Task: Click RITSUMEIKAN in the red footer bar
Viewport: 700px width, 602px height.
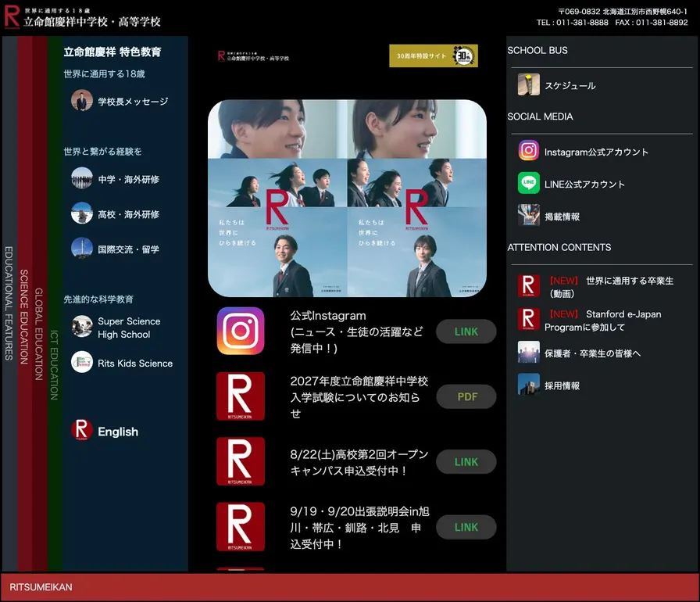Action: (41, 587)
